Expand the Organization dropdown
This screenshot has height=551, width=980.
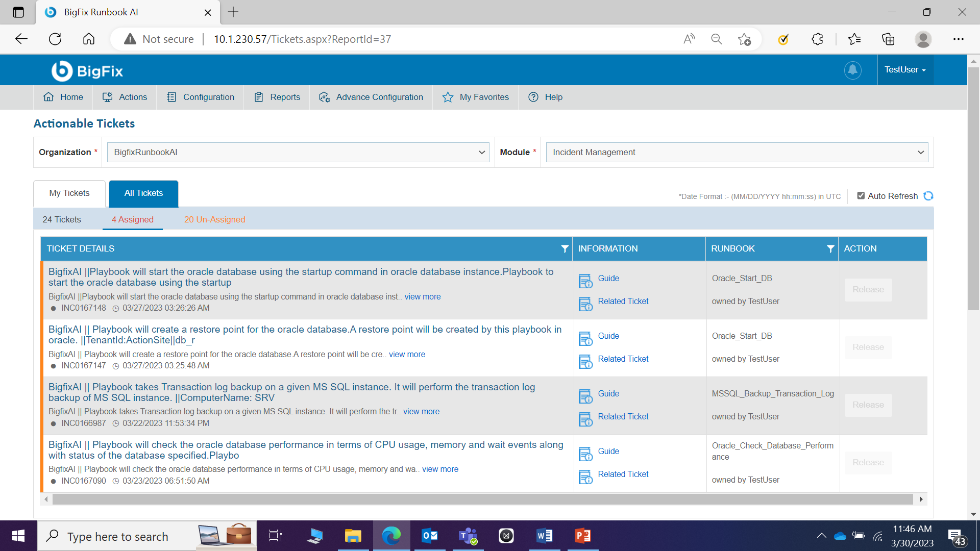coord(298,152)
